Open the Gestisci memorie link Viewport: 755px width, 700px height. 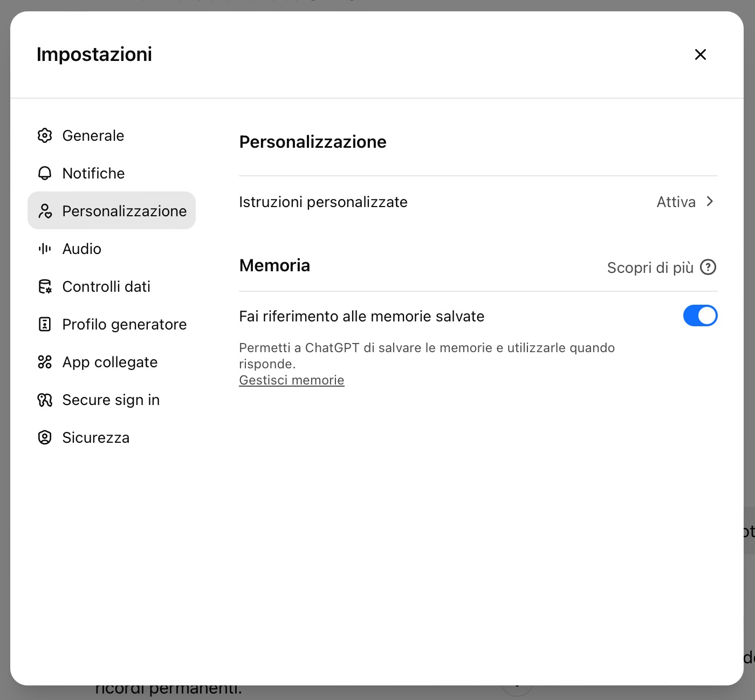(291, 380)
